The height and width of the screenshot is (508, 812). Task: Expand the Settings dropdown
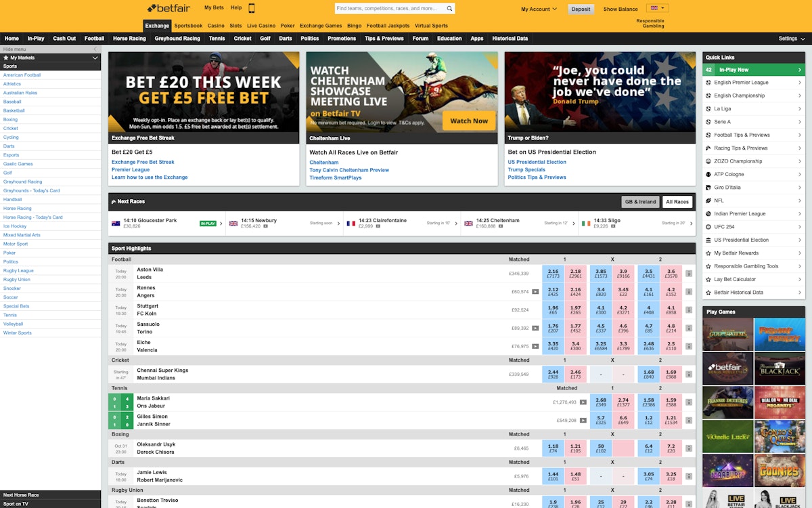click(x=791, y=39)
